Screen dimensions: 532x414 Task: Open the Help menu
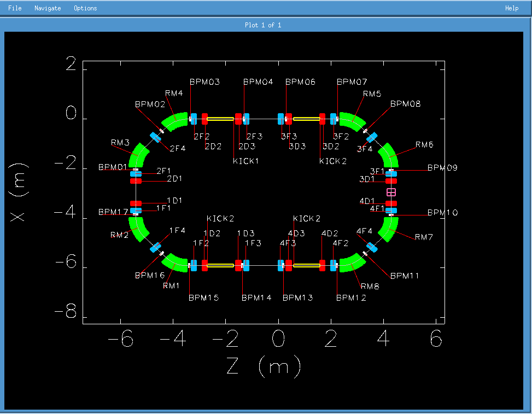tap(511, 8)
